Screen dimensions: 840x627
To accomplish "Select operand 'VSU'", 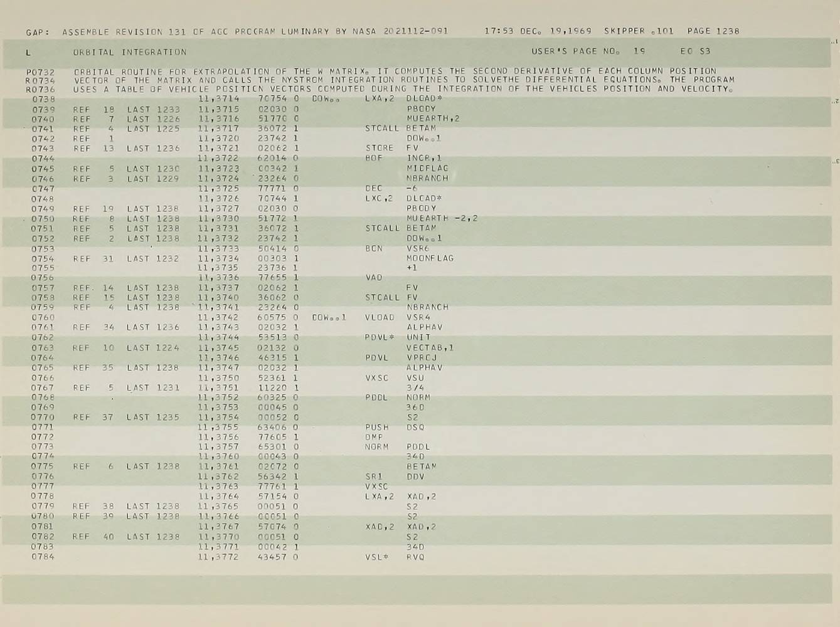I will point(415,378).
